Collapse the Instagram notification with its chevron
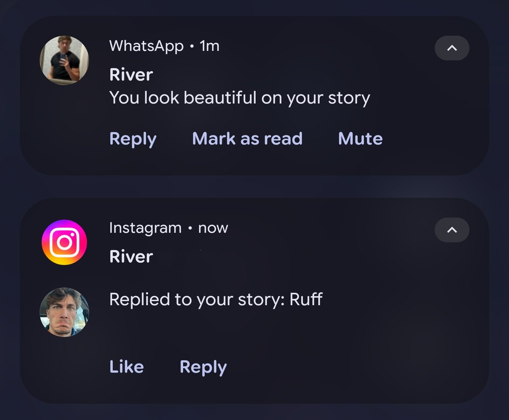The height and width of the screenshot is (420, 509). coord(452,230)
